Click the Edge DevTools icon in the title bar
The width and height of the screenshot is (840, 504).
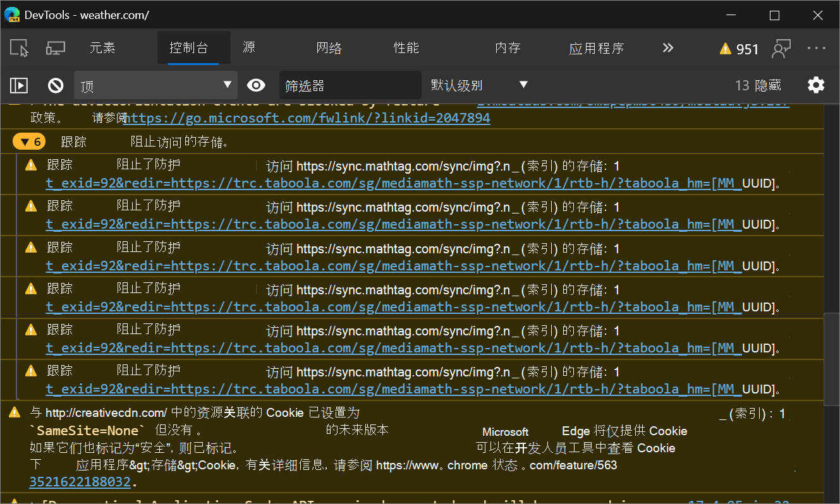pos(12,15)
